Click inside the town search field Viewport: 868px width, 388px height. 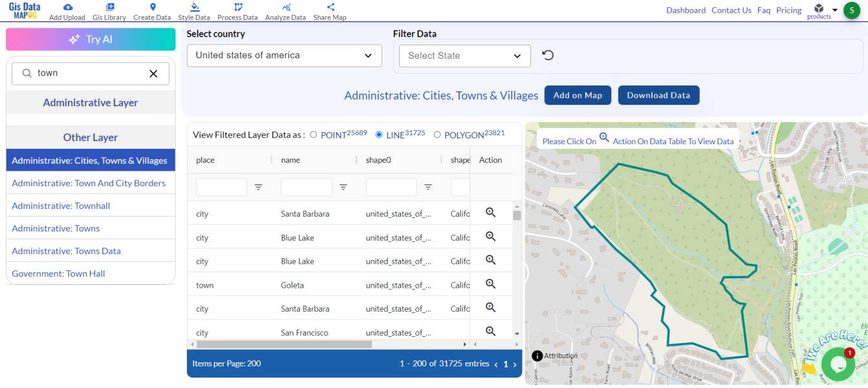pos(84,72)
